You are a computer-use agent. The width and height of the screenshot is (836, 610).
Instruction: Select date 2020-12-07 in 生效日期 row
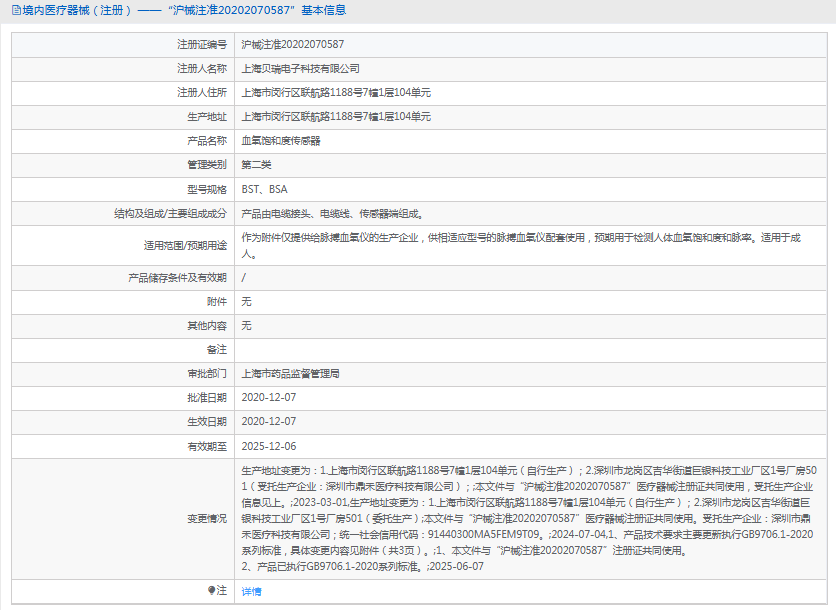pos(269,422)
